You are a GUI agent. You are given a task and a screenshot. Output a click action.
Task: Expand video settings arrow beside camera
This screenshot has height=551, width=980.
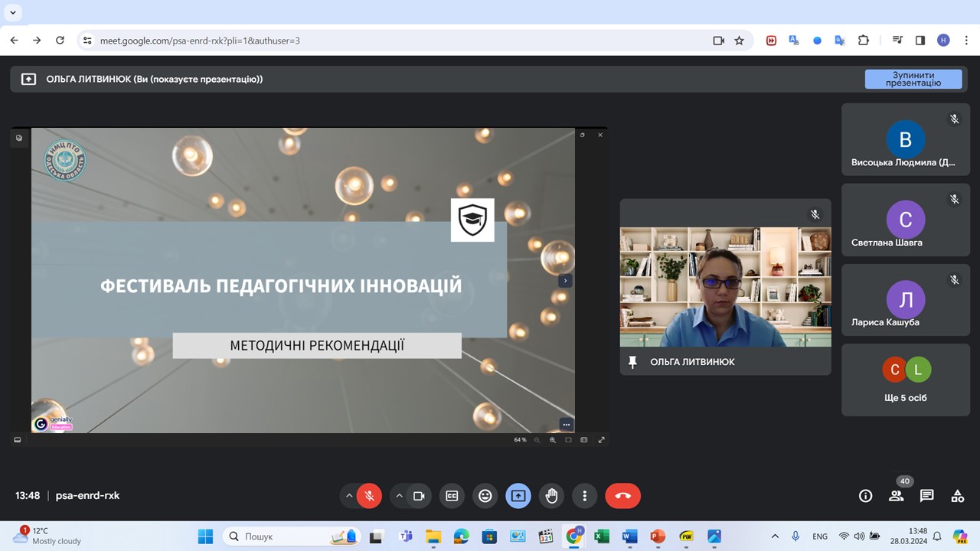tap(399, 496)
